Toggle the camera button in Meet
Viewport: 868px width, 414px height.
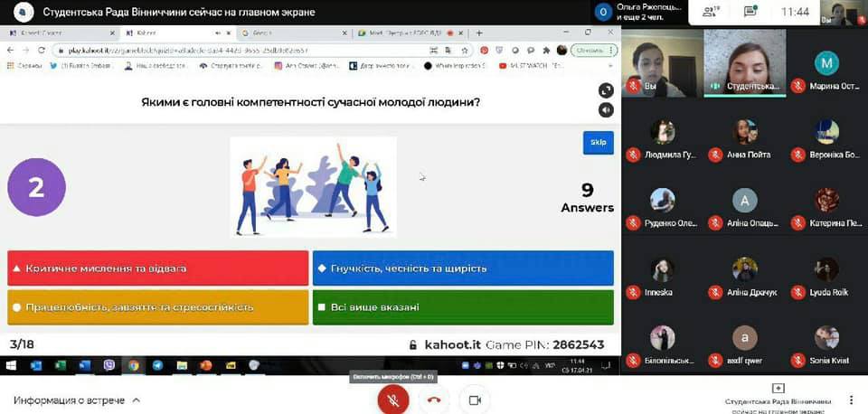tap(475, 400)
